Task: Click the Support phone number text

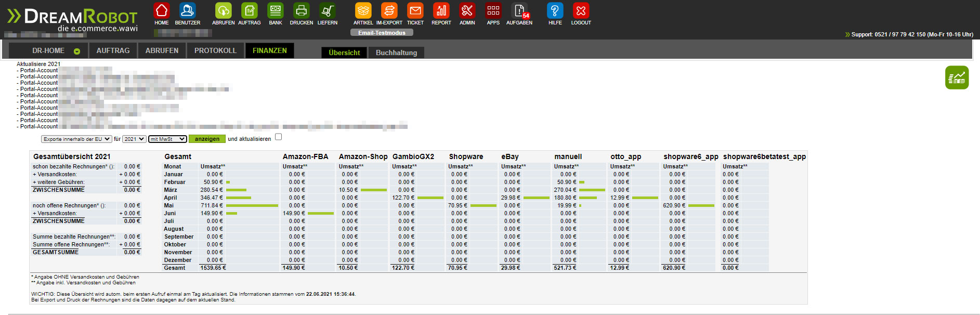Action: tap(912, 34)
